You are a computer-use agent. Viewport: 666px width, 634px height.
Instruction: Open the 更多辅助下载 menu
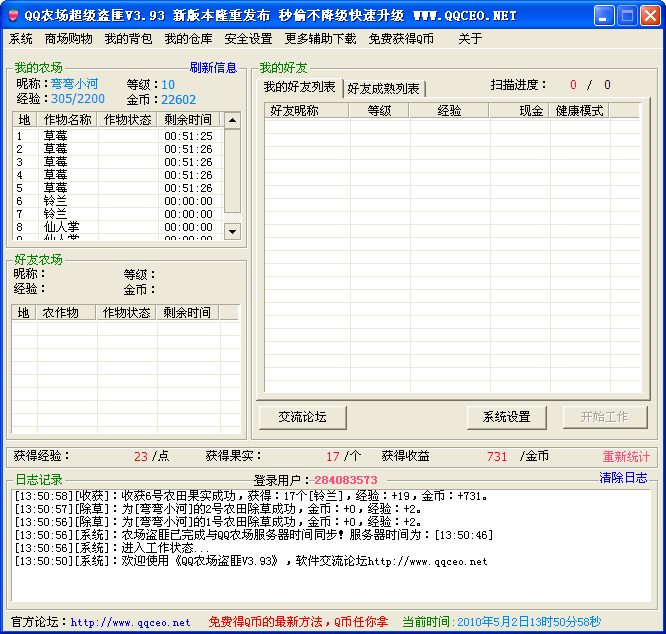point(320,39)
